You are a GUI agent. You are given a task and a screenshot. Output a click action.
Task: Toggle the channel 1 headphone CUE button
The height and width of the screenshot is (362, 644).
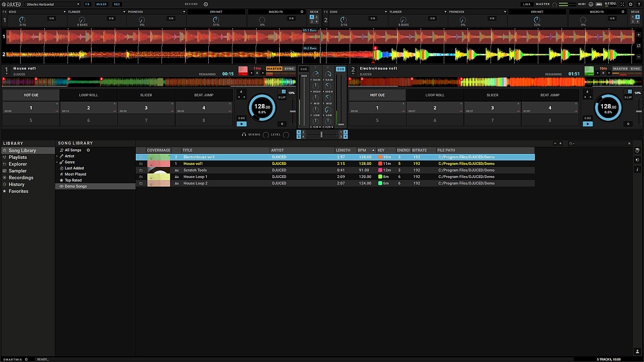[x=303, y=69]
